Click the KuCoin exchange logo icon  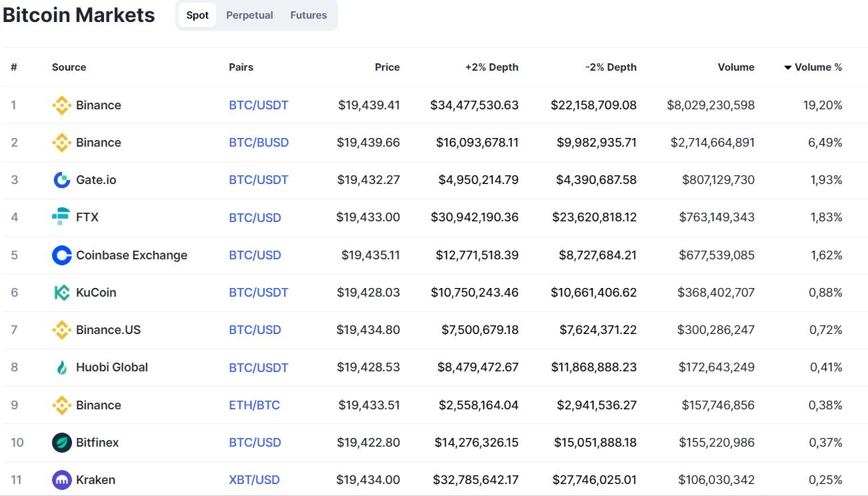[x=61, y=293]
